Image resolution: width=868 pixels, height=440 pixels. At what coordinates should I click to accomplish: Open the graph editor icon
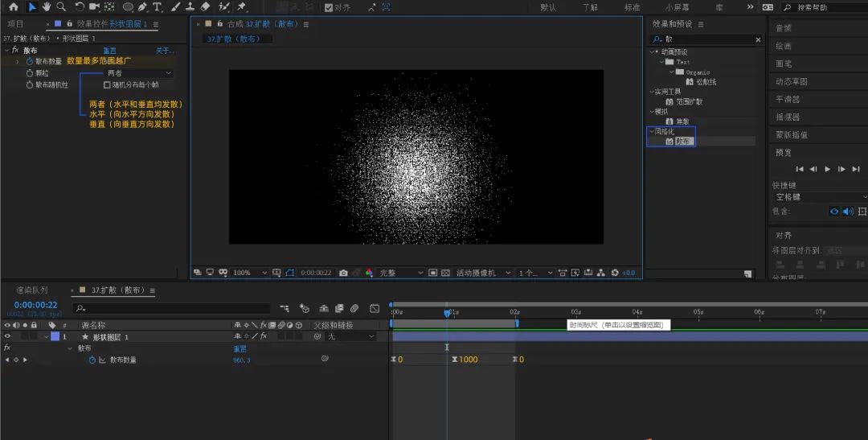click(x=375, y=308)
